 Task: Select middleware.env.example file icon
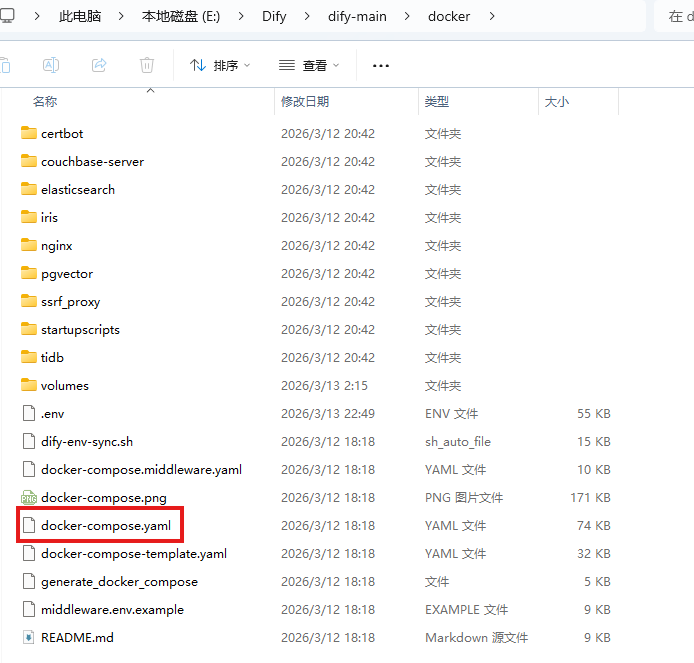29,609
